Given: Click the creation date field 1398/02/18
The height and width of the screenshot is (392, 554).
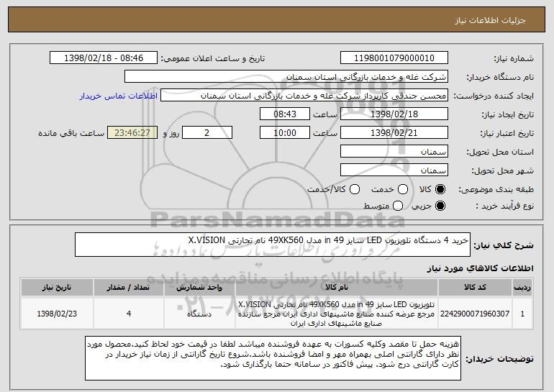Looking at the screenshot, I should (394, 114).
